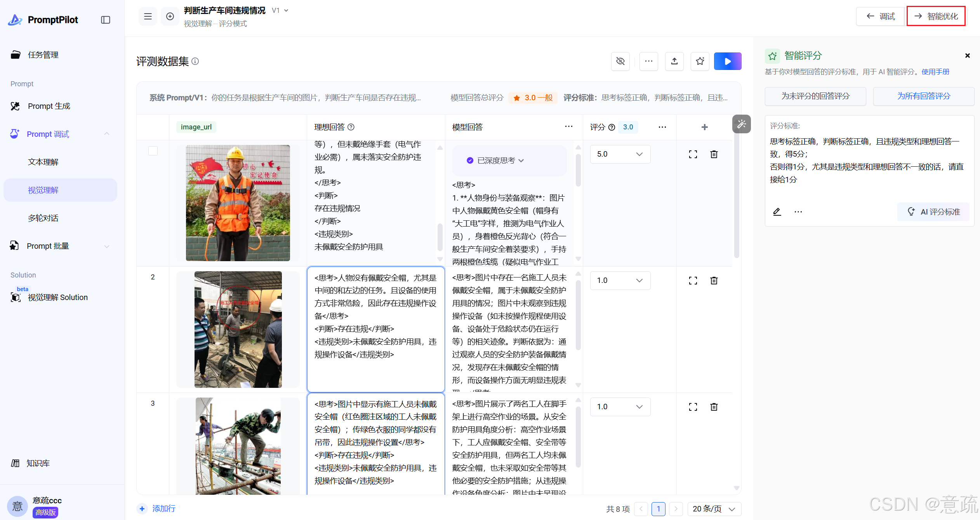
Task: Delete row 3 with trash icon
Action: tap(714, 407)
